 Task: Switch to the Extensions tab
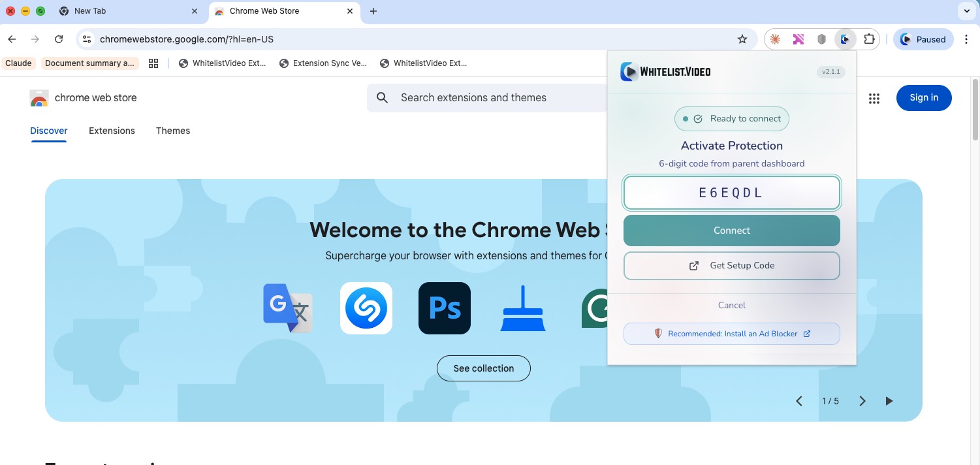coord(112,131)
